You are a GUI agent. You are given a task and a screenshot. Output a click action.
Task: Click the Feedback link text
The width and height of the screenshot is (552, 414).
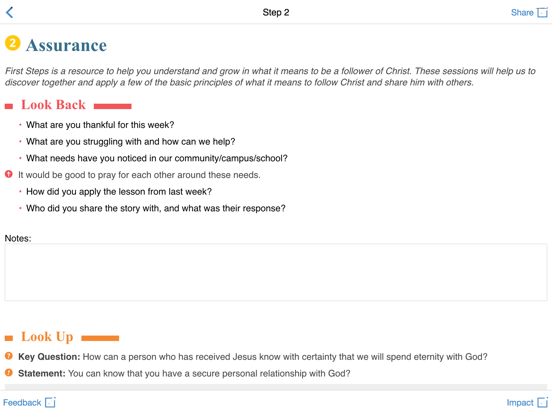point(22,402)
